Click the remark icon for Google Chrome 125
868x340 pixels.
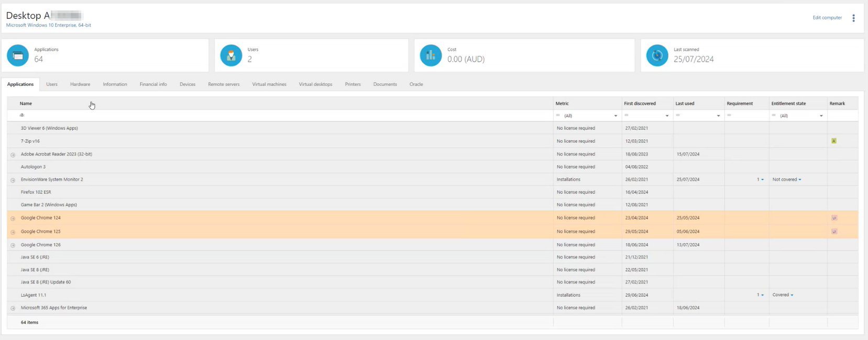834,231
